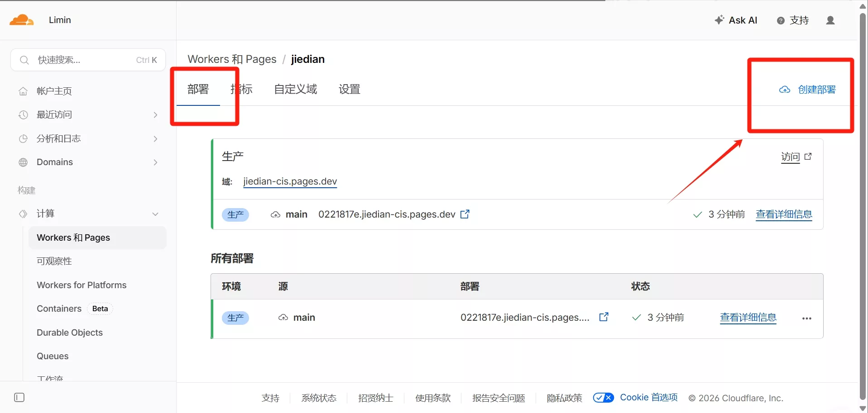Click Cookie 首选项 link text

pyautogui.click(x=649, y=397)
